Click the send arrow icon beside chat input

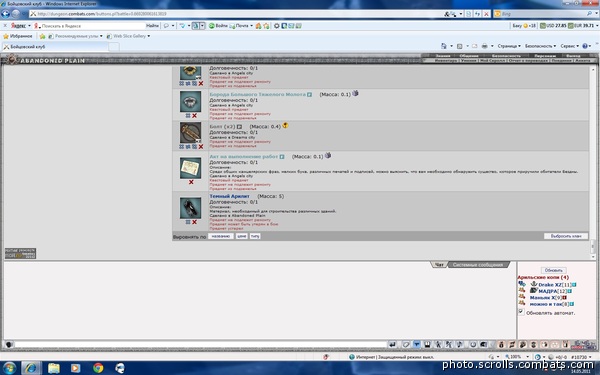(392, 345)
